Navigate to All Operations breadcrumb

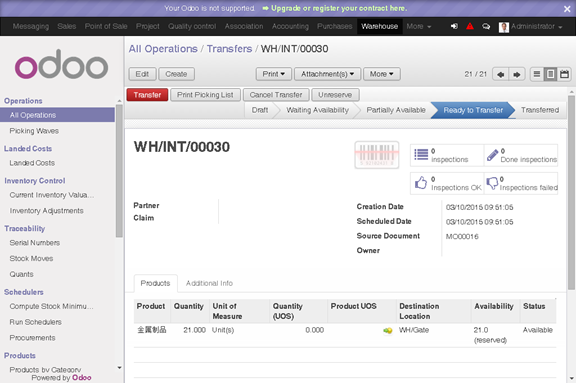click(x=163, y=49)
